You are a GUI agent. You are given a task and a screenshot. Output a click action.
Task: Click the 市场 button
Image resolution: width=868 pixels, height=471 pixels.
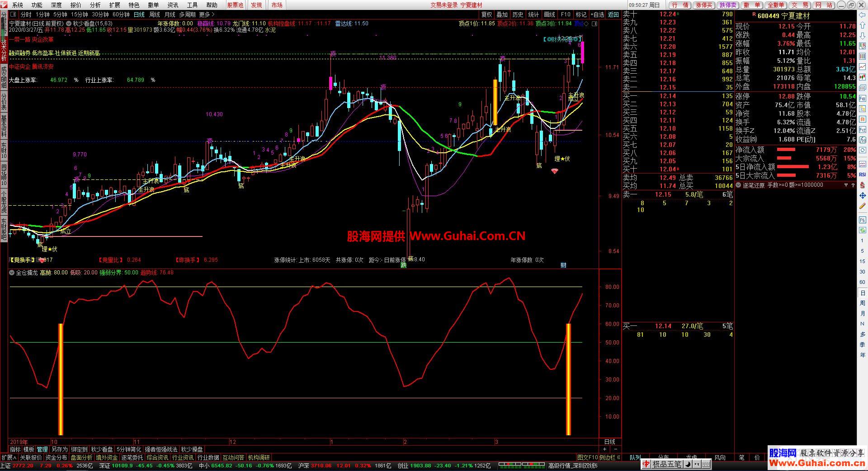[x=277, y=5]
